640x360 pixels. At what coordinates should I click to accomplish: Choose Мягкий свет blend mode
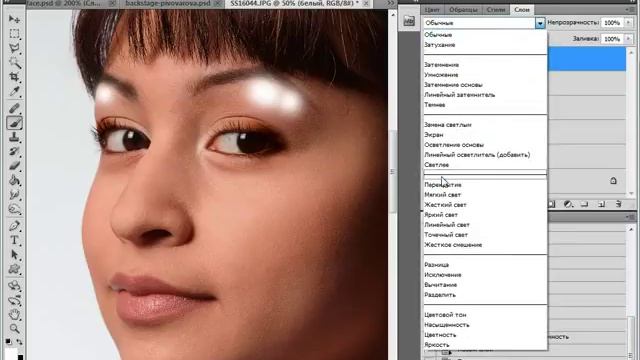click(485, 195)
